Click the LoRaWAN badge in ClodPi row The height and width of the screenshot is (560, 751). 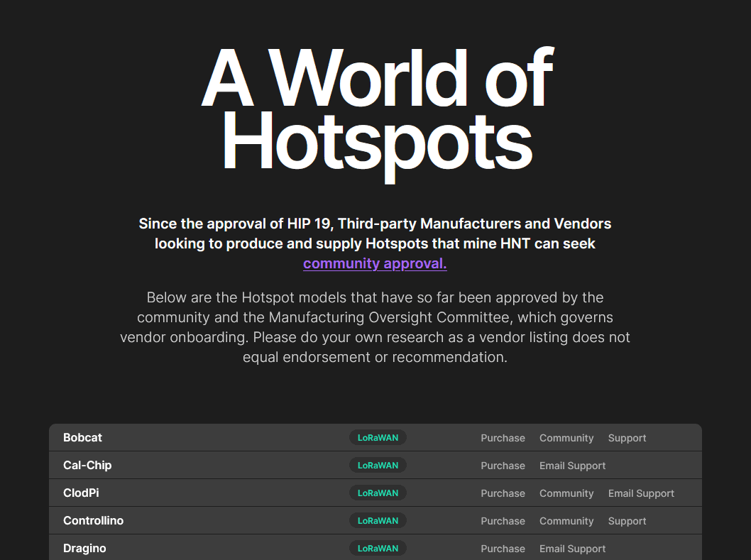point(378,493)
